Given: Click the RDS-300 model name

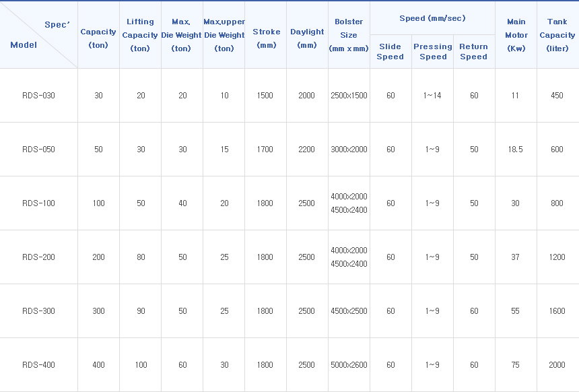Looking at the screenshot, I should tap(38, 311).
